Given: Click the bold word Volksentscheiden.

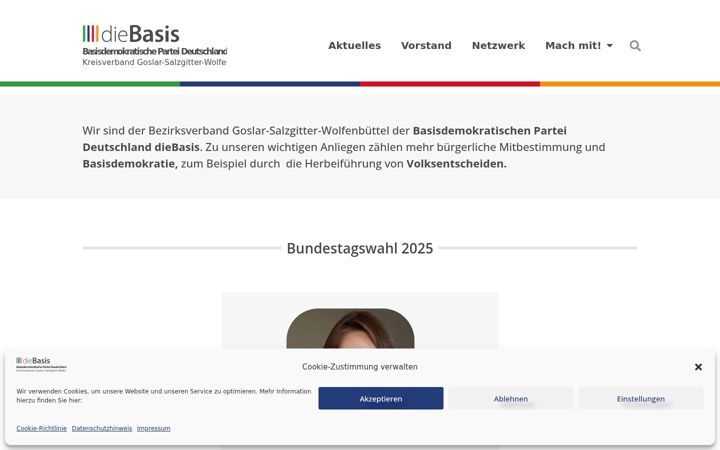Looking at the screenshot, I should tap(456, 163).
